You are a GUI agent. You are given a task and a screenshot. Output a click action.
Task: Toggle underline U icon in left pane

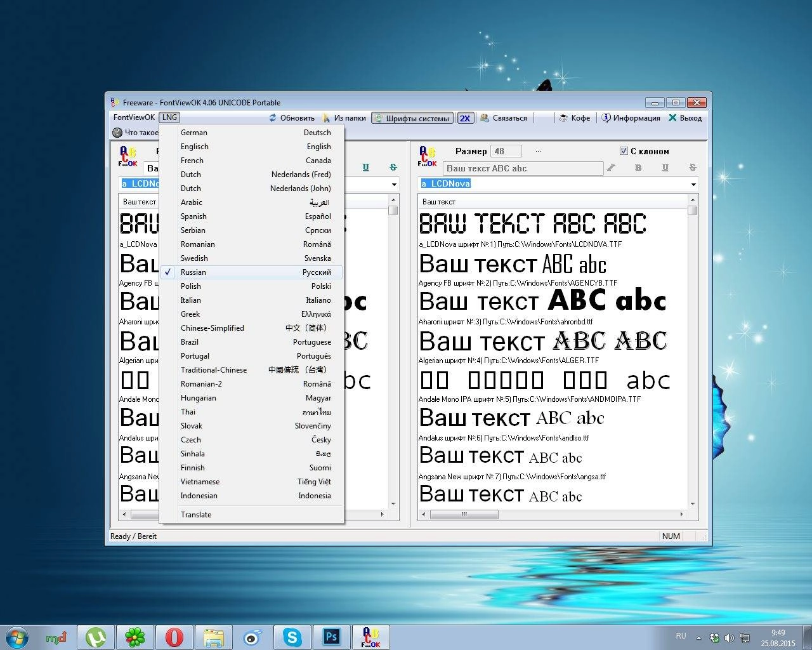pos(365,168)
